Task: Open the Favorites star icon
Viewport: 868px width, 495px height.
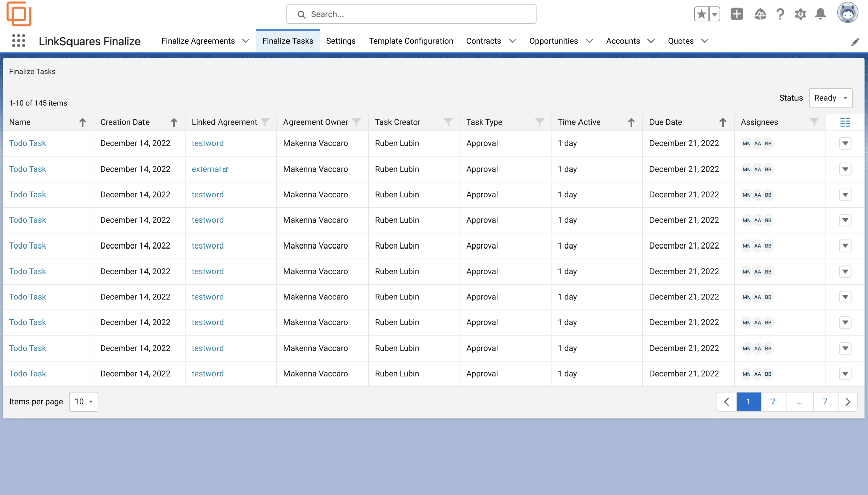Action: coord(701,14)
